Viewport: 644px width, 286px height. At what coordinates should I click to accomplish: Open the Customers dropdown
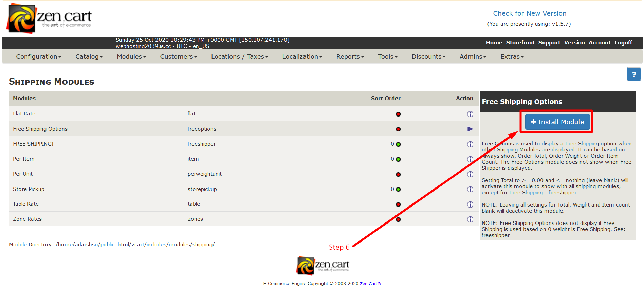179,57
